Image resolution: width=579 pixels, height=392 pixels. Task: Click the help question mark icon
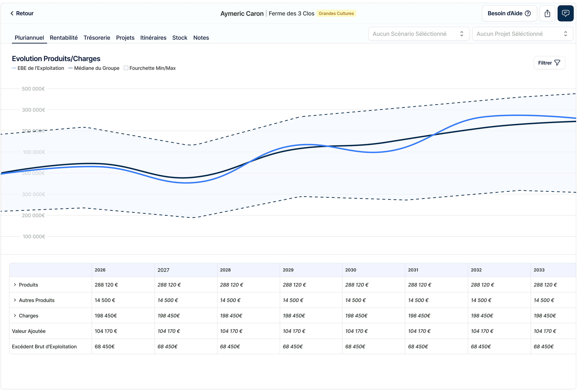click(528, 14)
